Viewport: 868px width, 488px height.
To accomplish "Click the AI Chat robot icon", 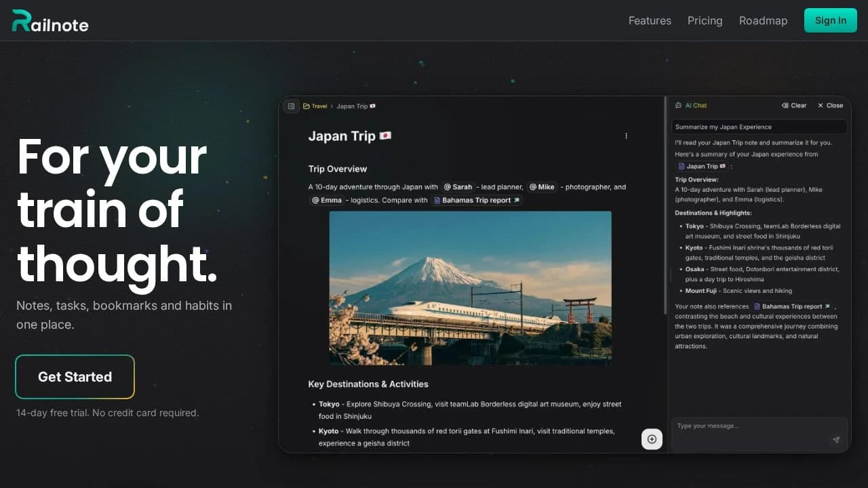I will pyautogui.click(x=678, y=105).
